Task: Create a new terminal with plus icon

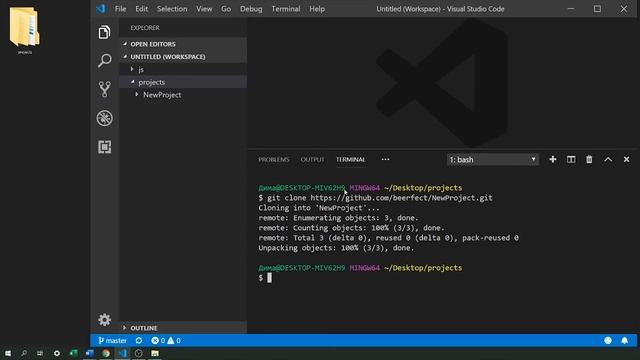Action: [553, 160]
